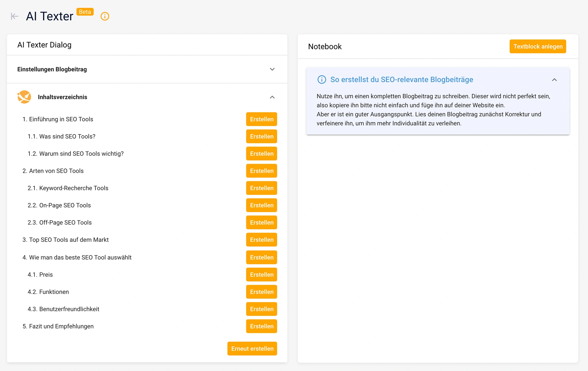
Task: Generate the Preis subsection
Action: click(x=262, y=274)
